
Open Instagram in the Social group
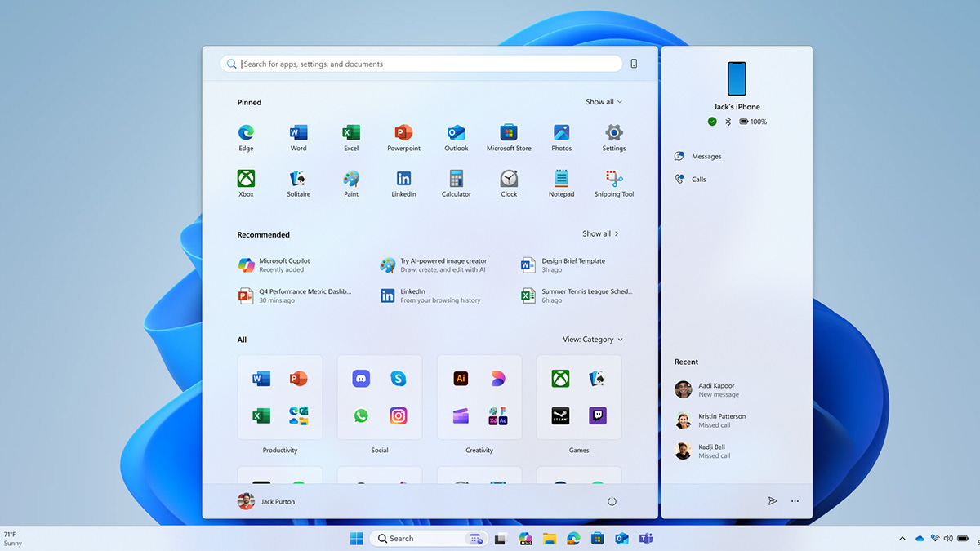[x=398, y=415]
